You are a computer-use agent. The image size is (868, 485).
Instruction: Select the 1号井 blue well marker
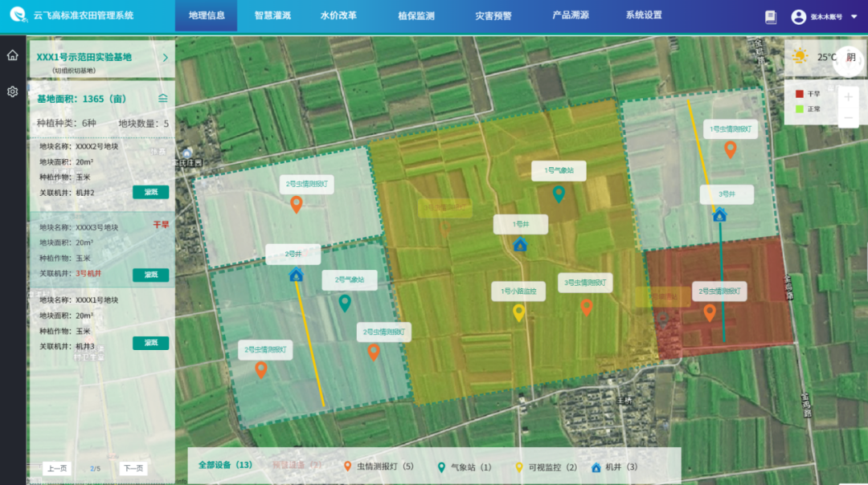point(520,244)
